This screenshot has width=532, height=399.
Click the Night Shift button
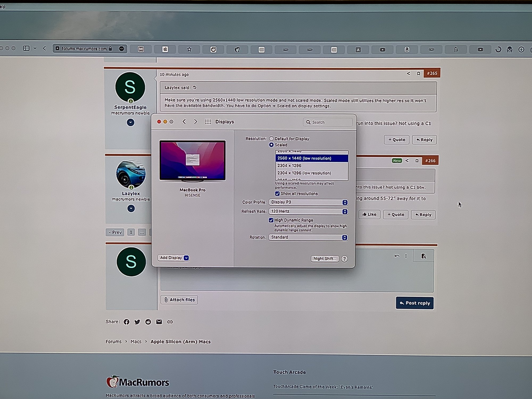click(x=325, y=259)
